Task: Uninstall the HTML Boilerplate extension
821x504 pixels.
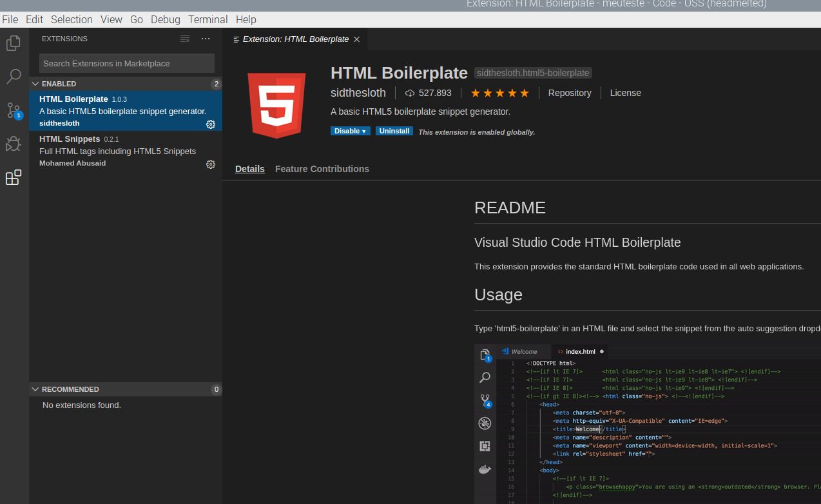Action: pos(394,131)
